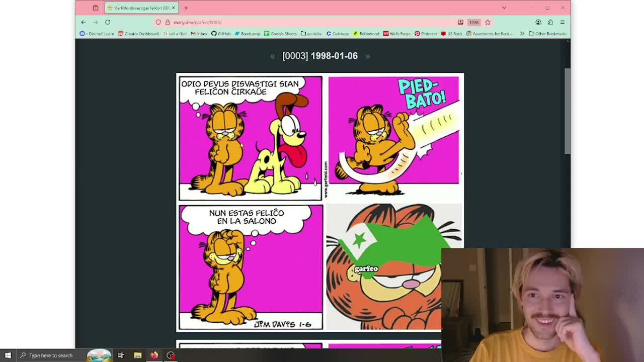The height and width of the screenshot is (362, 644).
Task: Open the Firefox account icon
Action: pyautogui.click(x=538, y=22)
